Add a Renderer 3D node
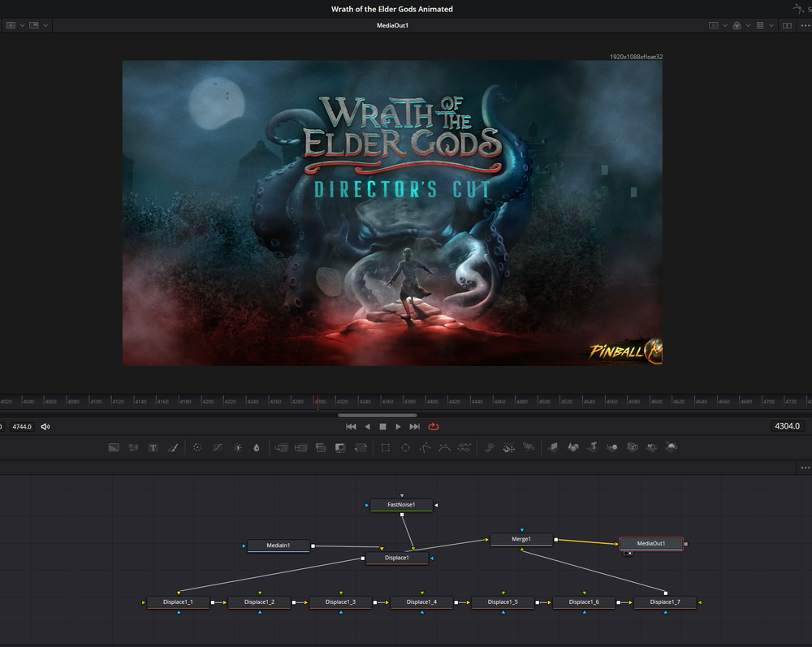Image resolution: width=812 pixels, height=647 pixels. [672, 446]
